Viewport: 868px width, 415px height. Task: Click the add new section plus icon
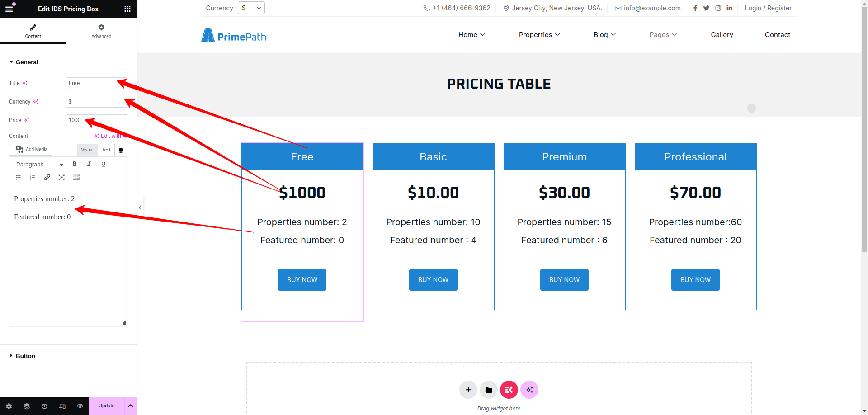468,390
